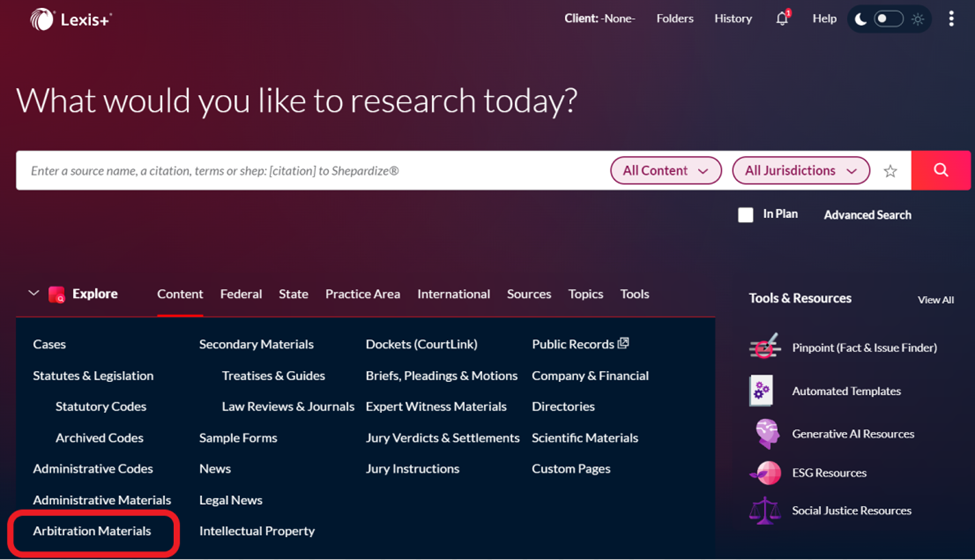Click the Lexis+ logo icon
The height and width of the screenshot is (560, 975).
(x=42, y=19)
